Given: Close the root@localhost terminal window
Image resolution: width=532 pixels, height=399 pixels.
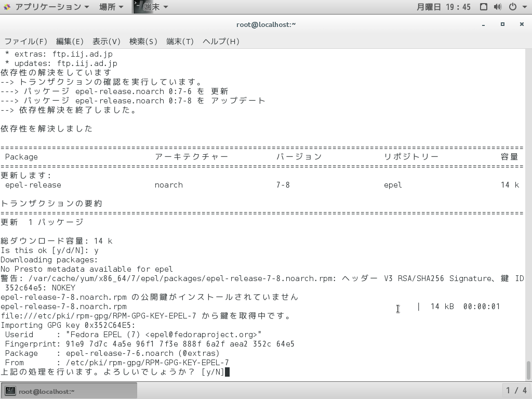Looking at the screenshot, I should 522,24.
